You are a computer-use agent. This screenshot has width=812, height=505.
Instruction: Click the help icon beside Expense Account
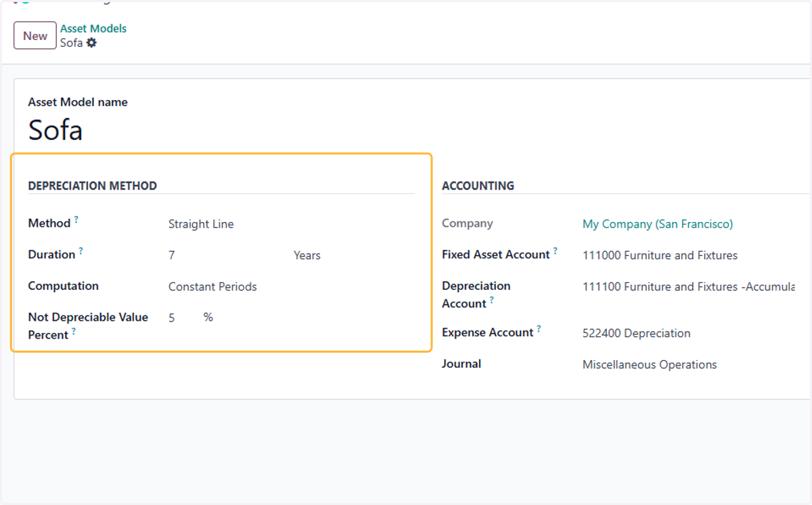coord(539,329)
